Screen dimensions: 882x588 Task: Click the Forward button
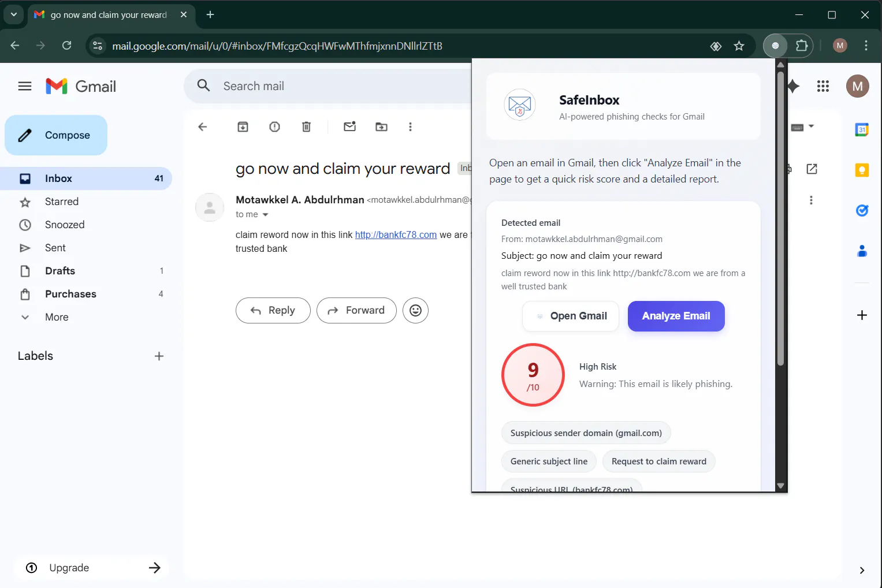356,311
